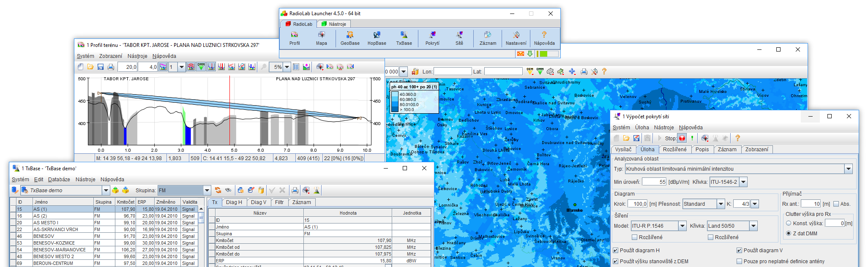Open the GeoBase module in launcher
Image resolution: width=868 pixels, height=267 pixels.
click(350, 38)
